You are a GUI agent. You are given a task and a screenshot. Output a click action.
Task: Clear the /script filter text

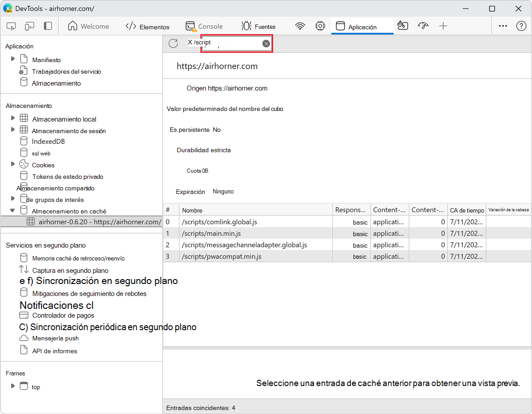click(266, 43)
